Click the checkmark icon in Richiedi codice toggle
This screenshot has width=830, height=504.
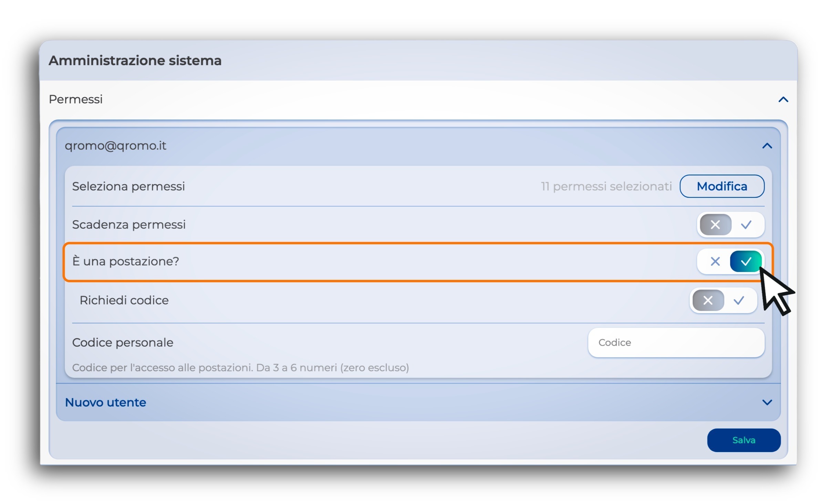point(738,301)
